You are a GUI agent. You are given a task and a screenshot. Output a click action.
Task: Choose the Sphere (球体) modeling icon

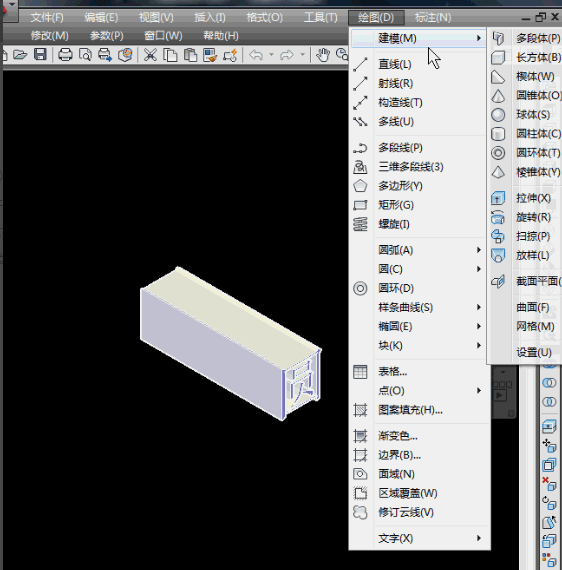[x=498, y=115]
